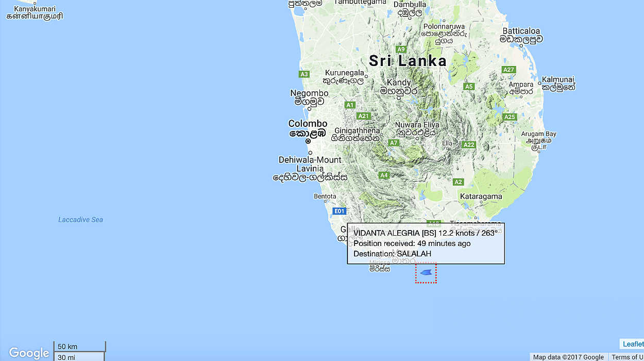Click the Sri Lanka country label
The height and width of the screenshot is (361, 644).
[x=408, y=61]
